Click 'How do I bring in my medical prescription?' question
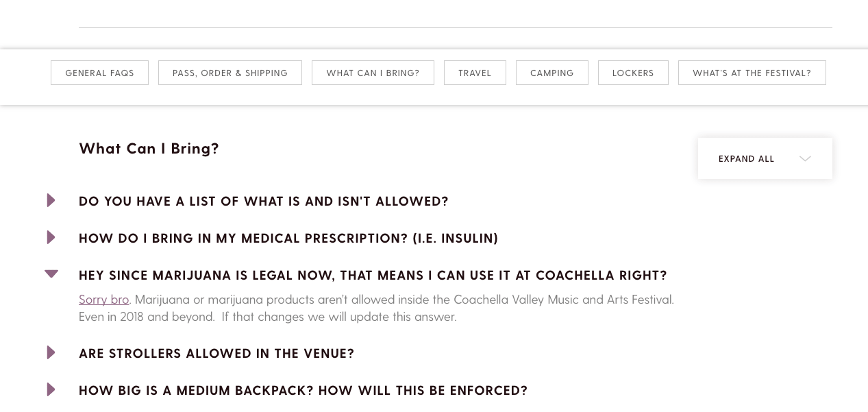The width and height of the screenshot is (868, 412). click(x=288, y=238)
